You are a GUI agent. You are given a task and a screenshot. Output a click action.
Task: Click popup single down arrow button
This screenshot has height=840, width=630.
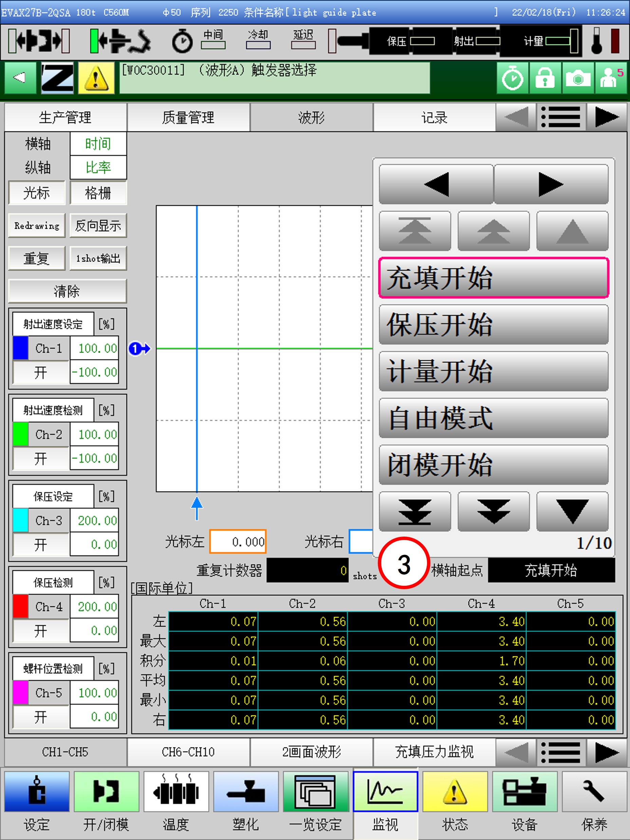click(573, 511)
